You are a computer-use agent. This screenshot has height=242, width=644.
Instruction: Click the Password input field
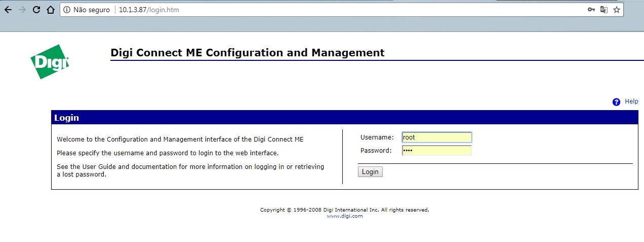click(436, 151)
